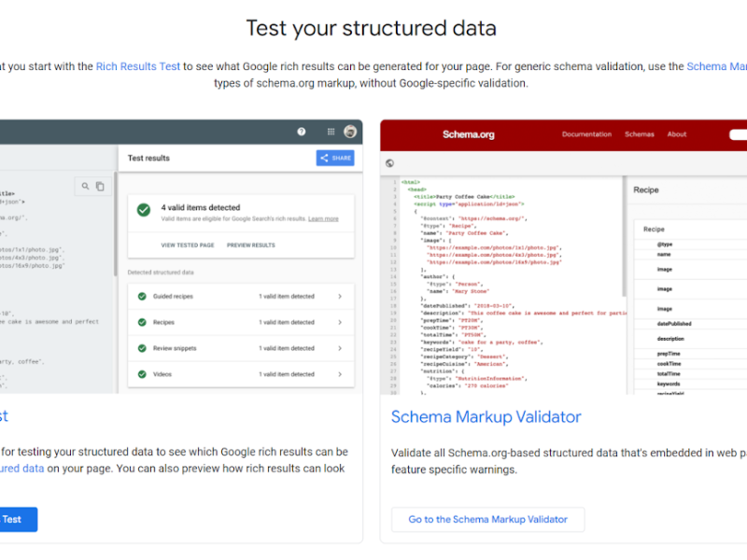Expand the Review snippets row arrow

[339, 348]
